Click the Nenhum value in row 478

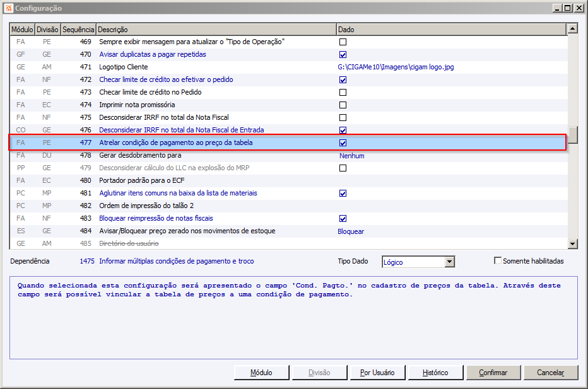tap(352, 156)
